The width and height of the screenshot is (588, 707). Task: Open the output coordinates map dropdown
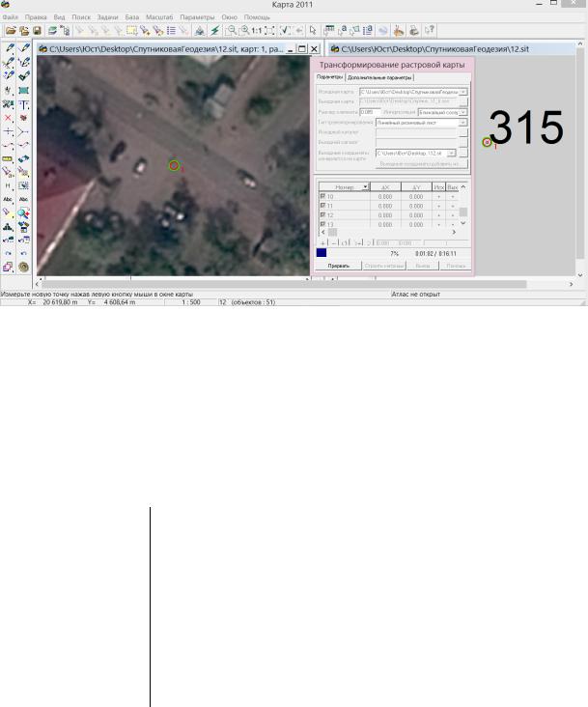[452, 154]
